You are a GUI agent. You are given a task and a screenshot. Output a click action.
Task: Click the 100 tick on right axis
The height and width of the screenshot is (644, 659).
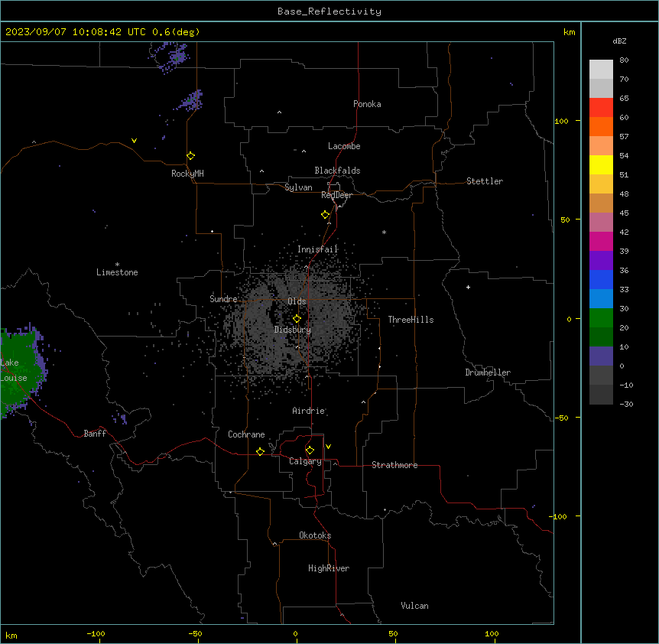coord(561,121)
